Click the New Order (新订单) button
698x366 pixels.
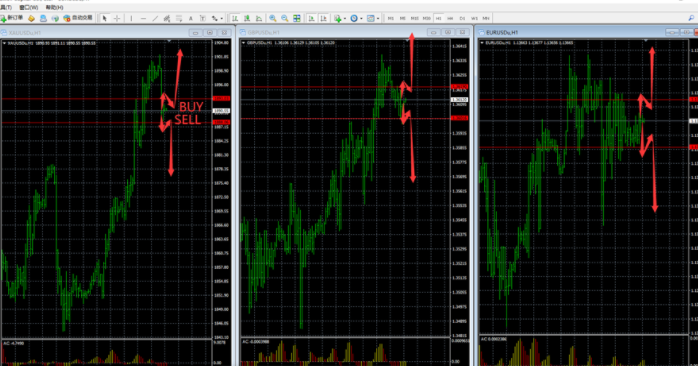12,18
